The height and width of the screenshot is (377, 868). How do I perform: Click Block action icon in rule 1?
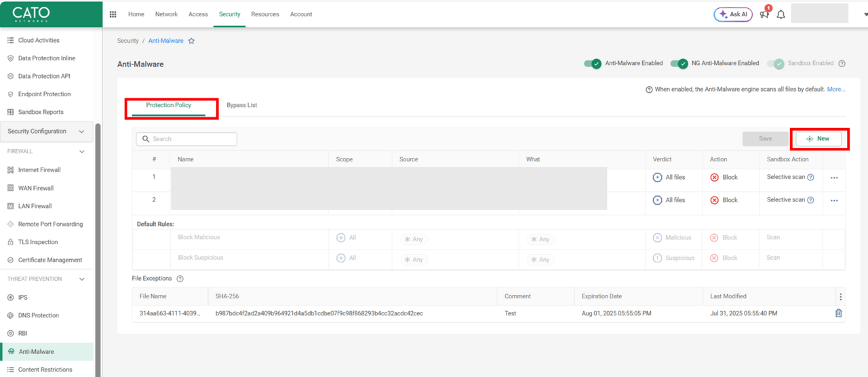pos(714,178)
